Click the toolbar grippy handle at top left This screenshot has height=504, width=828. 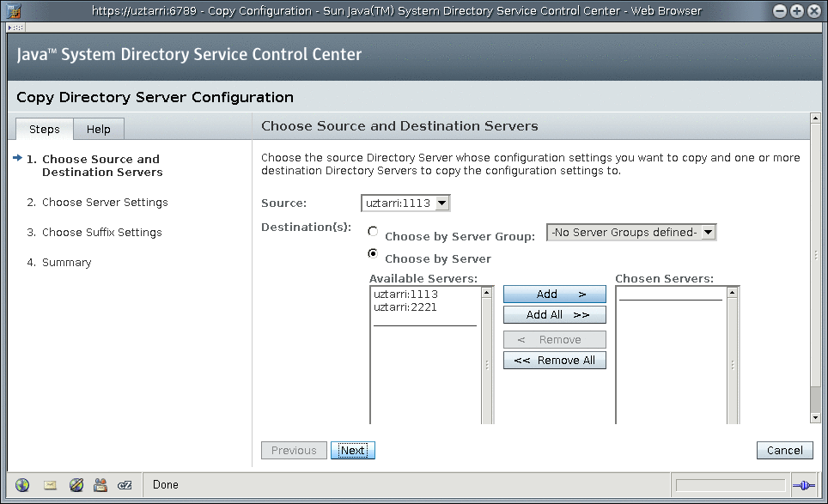(15, 27)
